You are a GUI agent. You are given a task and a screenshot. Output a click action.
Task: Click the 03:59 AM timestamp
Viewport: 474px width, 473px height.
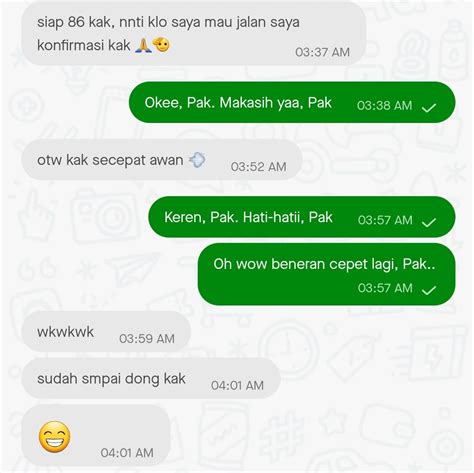(x=147, y=339)
